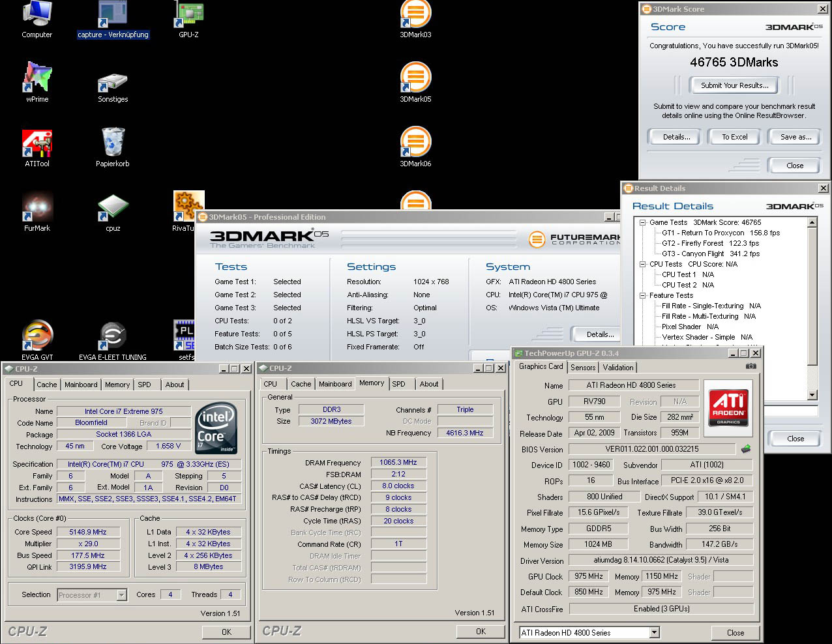Screen dimensions: 832x644
Task: Click OK in the Memory CPU-Z window
Action: pos(481,631)
